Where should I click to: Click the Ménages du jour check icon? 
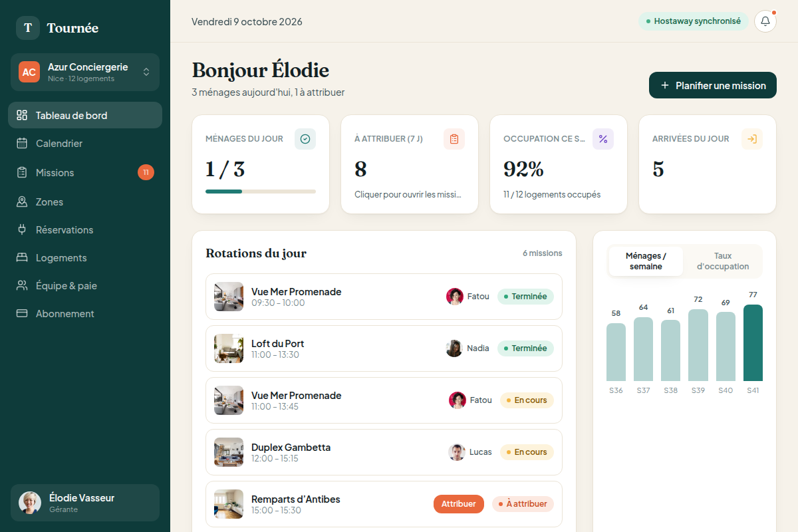coord(305,139)
